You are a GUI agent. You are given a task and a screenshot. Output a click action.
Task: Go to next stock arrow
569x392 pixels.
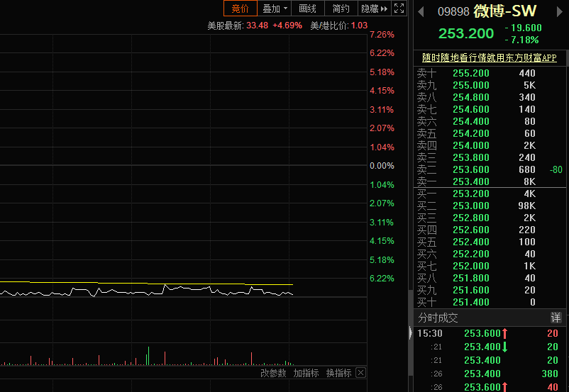pyautogui.click(x=559, y=11)
